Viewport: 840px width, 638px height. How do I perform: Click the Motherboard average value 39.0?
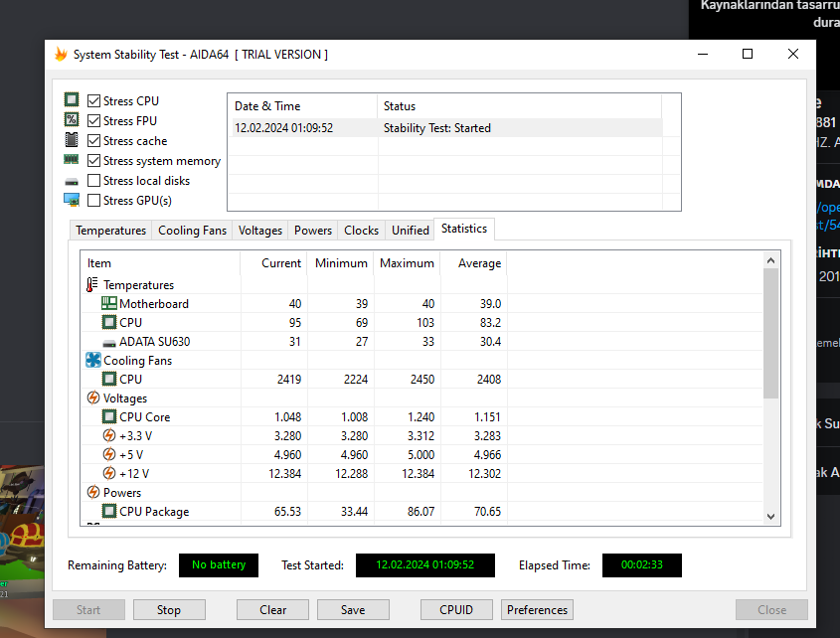coord(490,304)
